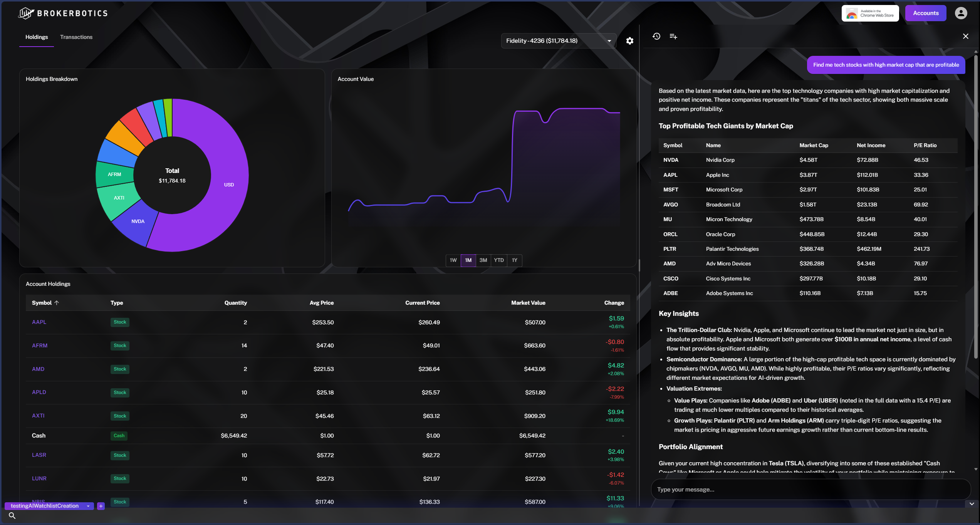The height and width of the screenshot is (525, 980).
Task: Click the Total $11,784.18 donut center
Action: (172, 175)
